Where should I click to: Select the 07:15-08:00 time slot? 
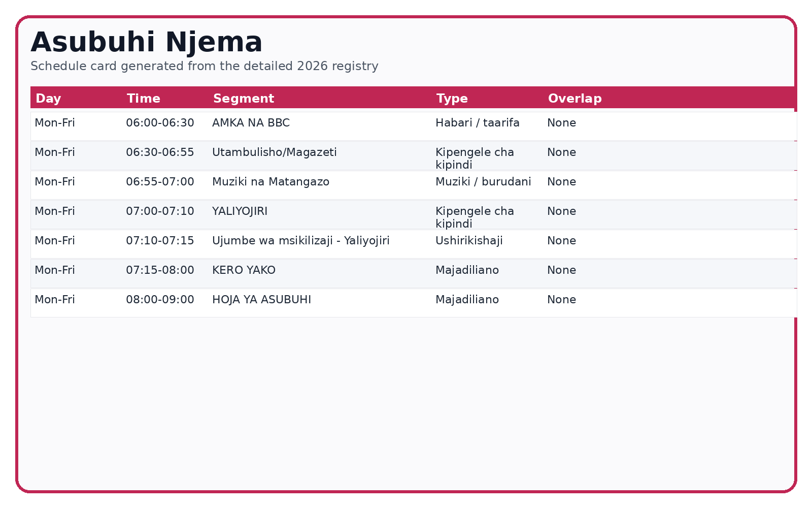click(x=160, y=270)
